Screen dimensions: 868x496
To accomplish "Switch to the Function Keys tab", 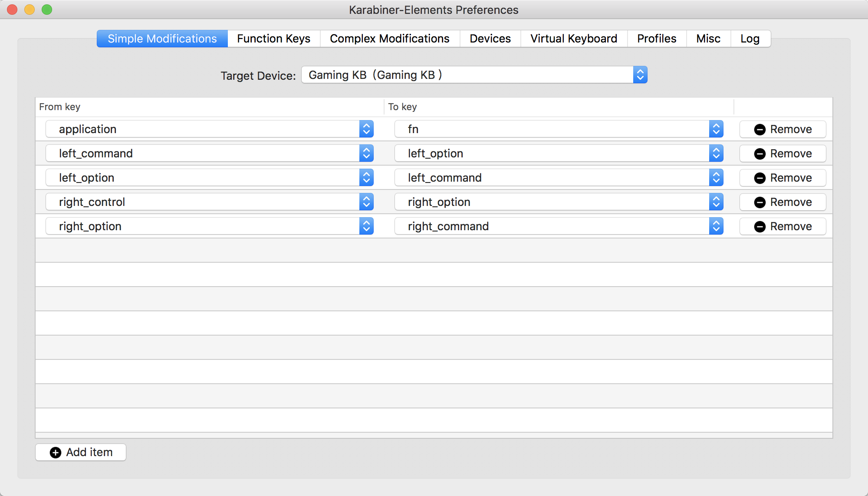I will coord(274,39).
